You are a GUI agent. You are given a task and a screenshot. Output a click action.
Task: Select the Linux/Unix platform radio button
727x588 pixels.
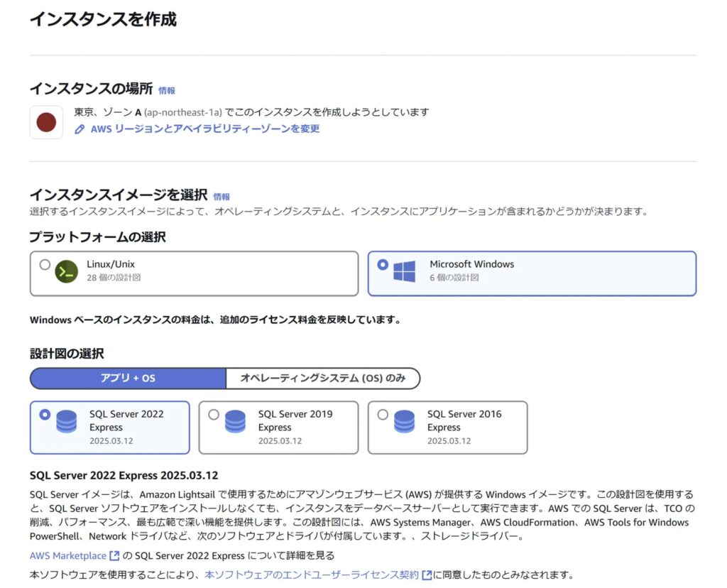click(45, 265)
